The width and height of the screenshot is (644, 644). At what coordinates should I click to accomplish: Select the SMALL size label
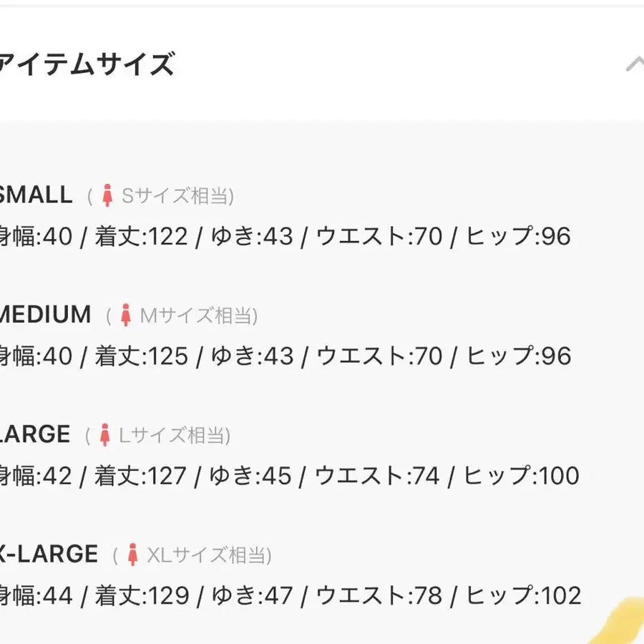click(36, 195)
